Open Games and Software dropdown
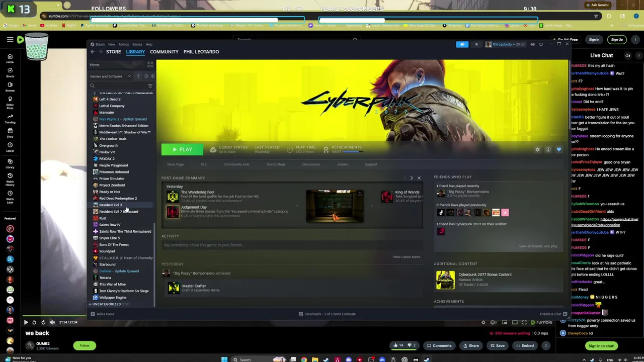 [111, 76]
